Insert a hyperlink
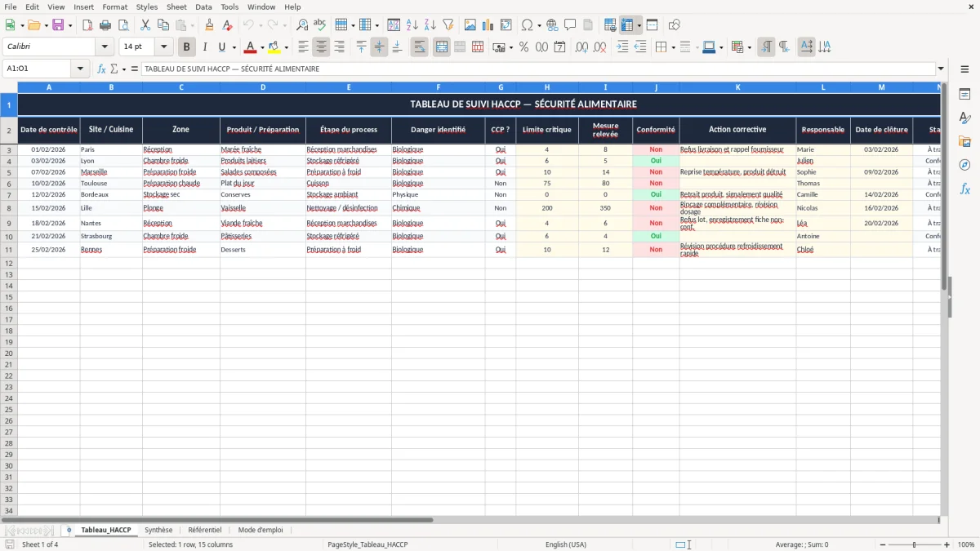 [x=552, y=25]
